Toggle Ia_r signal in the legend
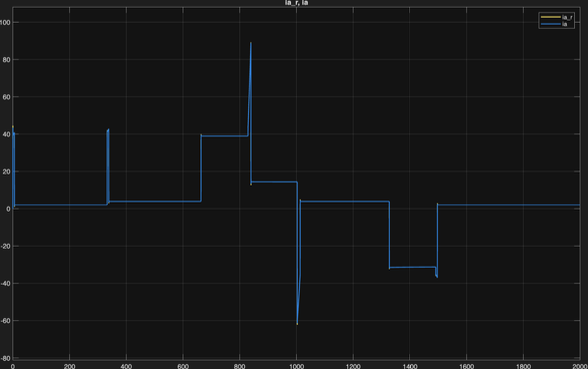This screenshot has height=369, width=588. click(x=556, y=17)
